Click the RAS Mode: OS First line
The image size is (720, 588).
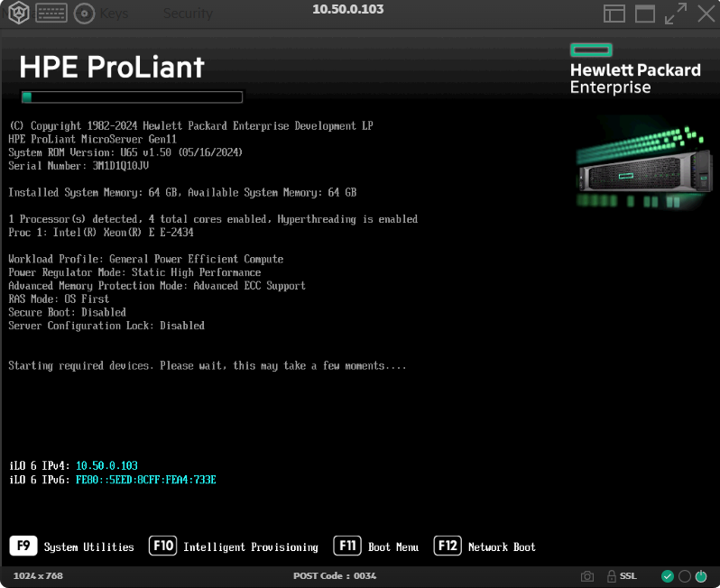(59, 299)
